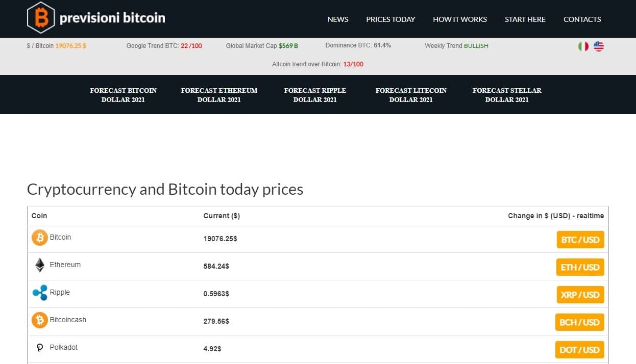The height and width of the screenshot is (364, 636).
Task: Open Forecast Stellar Dollar 2021 link
Action: pyautogui.click(x=507, y=95)
